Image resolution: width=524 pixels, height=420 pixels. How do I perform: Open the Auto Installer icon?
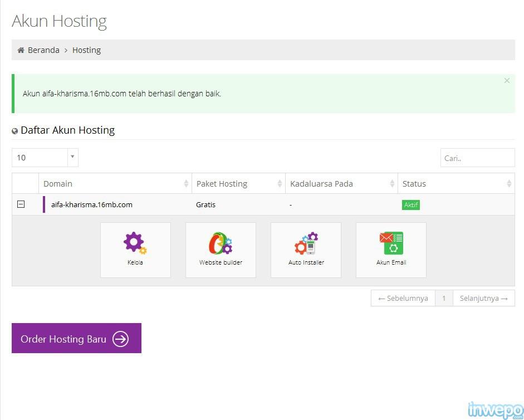[306, 244]
